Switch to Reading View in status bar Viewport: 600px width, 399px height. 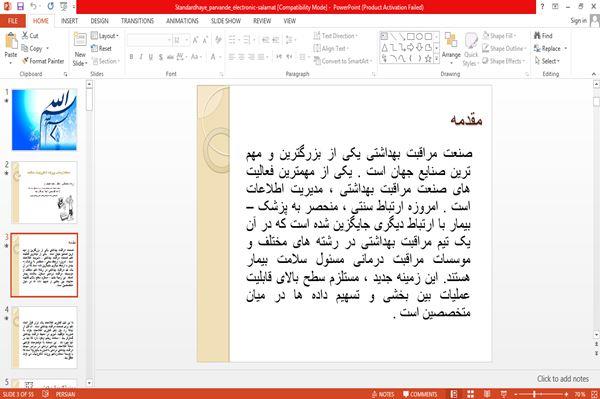pos(487,394)
